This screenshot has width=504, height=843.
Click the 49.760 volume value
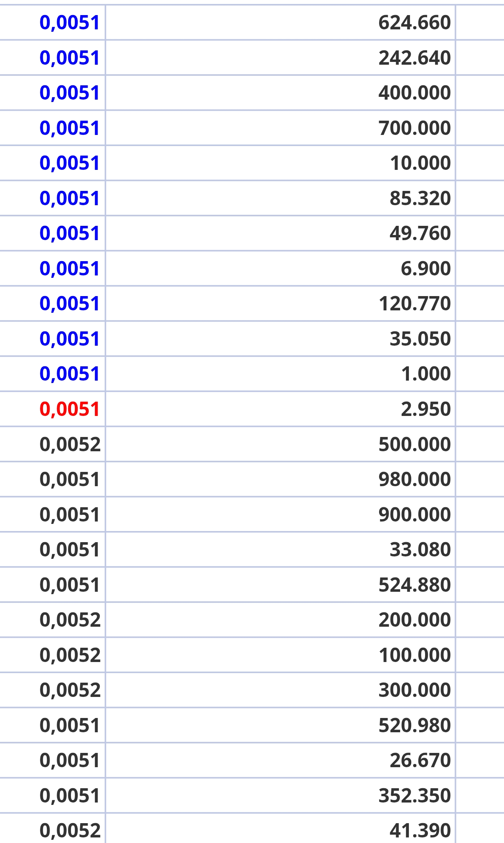[x=420, y=233]
